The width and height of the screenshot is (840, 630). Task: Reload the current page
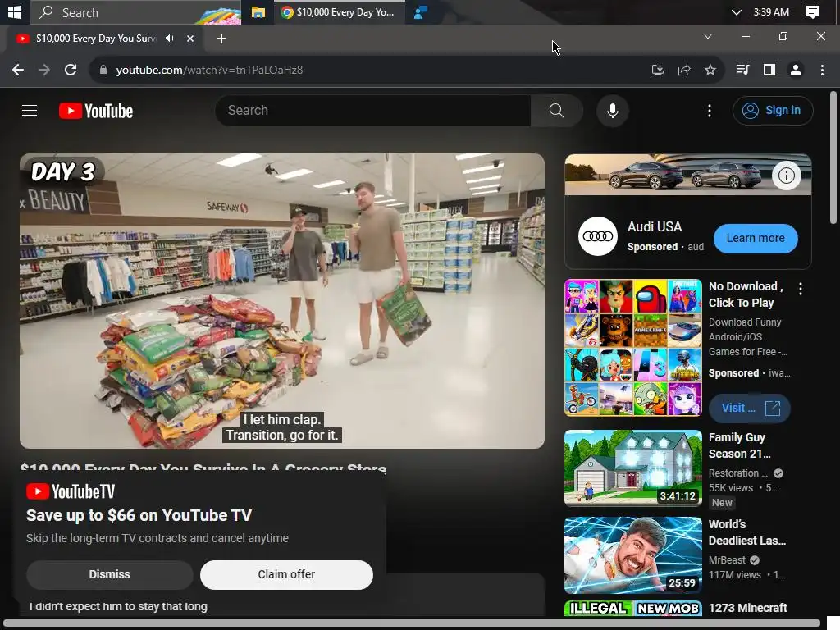(71, 71)
